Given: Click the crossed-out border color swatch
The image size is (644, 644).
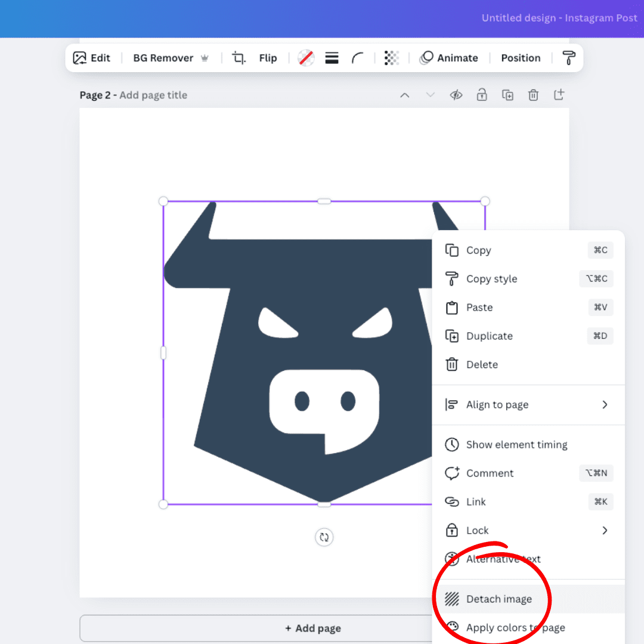Looking at the screenshot, I should 306,58.
